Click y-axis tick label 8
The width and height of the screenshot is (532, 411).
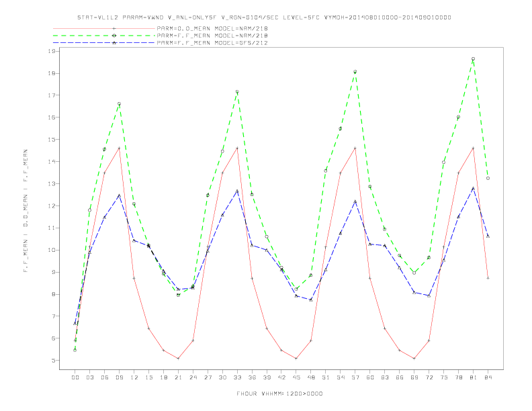click(54, 294)
